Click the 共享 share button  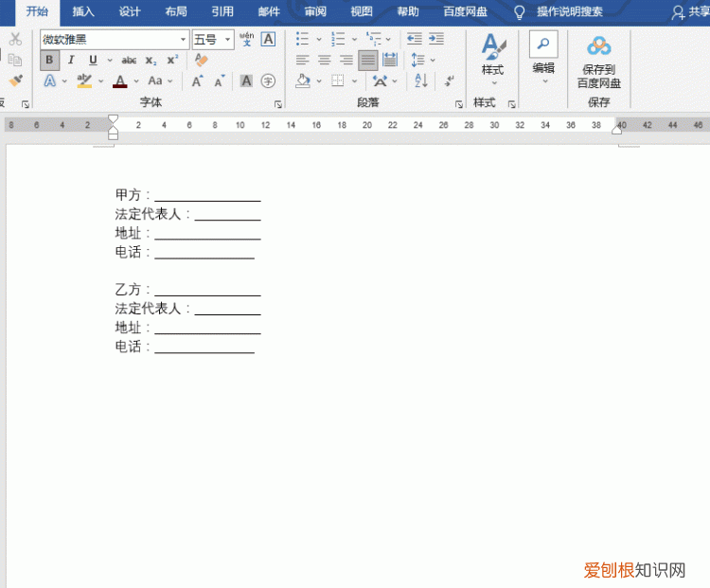point(690,12)
